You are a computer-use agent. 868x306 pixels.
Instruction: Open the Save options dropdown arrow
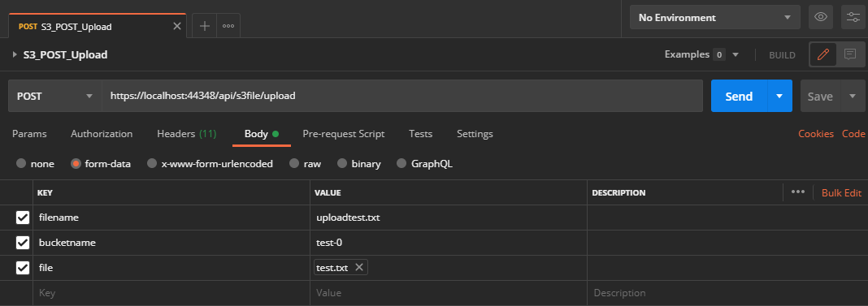pyautogui.click(x=852, y=96)
